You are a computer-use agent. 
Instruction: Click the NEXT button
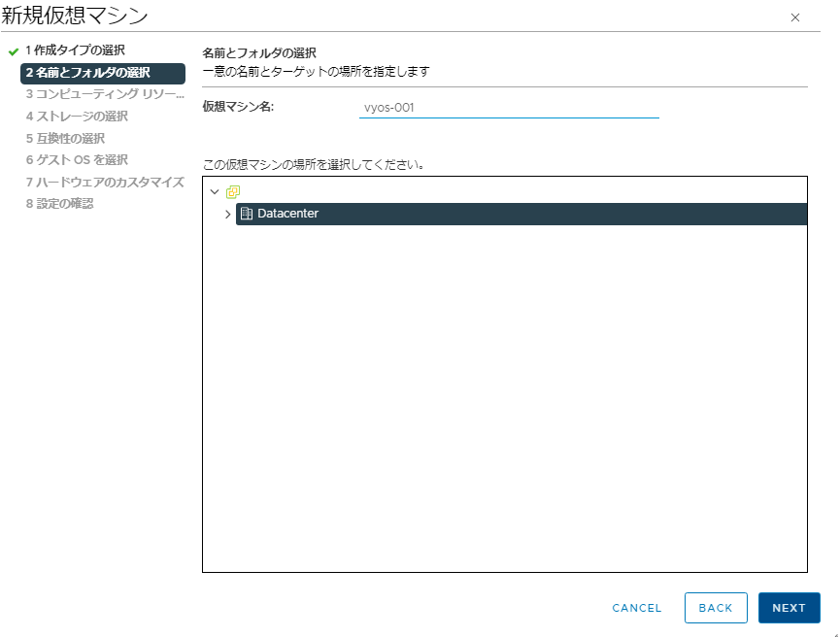[x=790, y=608]
